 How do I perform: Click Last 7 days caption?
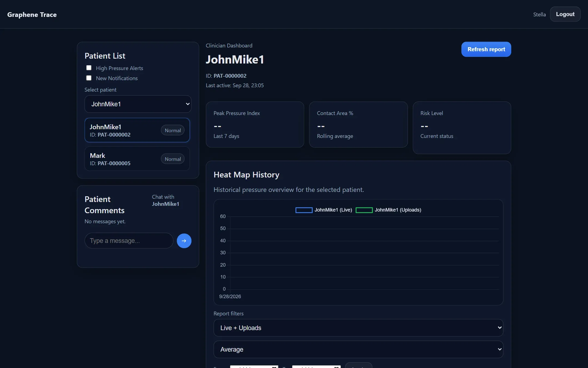click(x=226, y=136)
